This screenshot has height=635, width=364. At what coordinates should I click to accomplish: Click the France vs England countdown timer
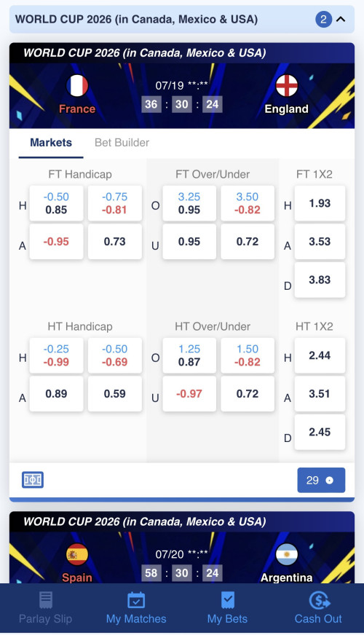click(182, 104)
